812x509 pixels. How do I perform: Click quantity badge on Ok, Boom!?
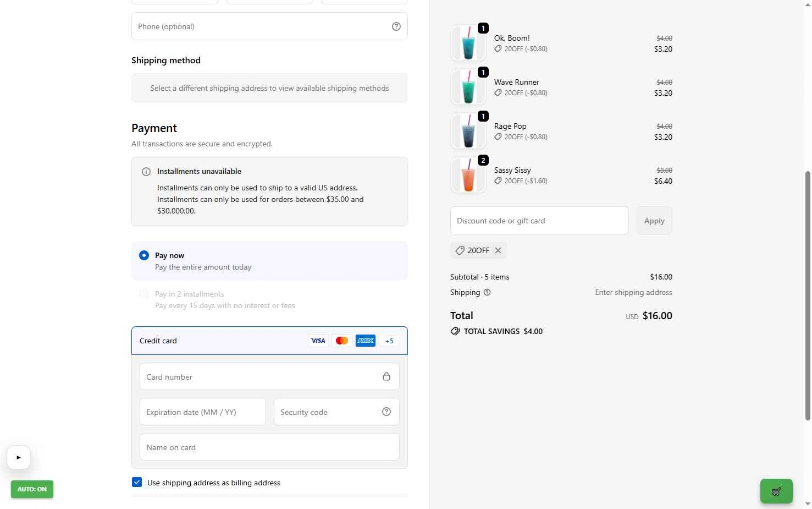click(x=483, y=28)
